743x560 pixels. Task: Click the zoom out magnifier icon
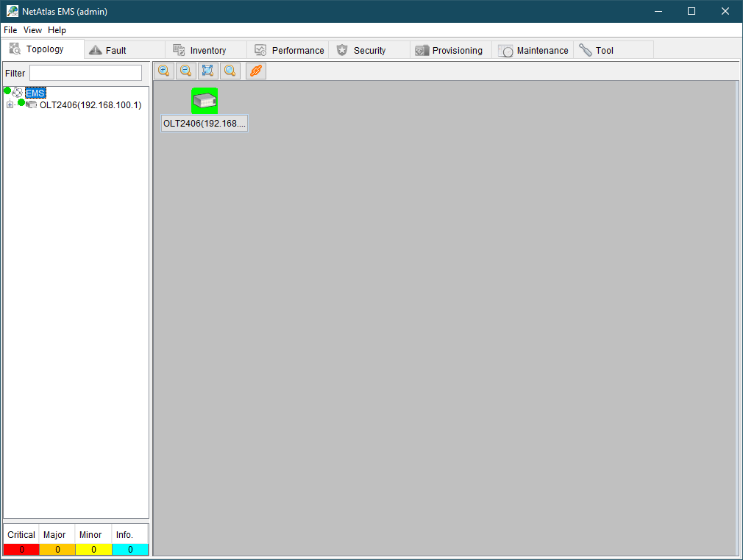(x=186, y=71)
